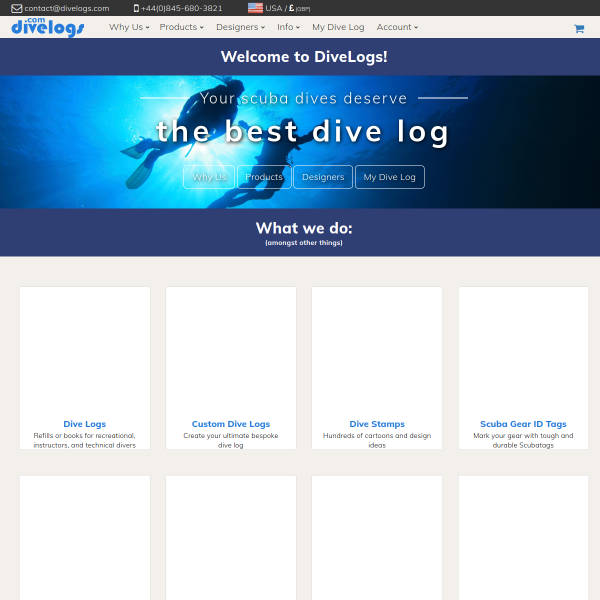Open My Dive Log nav item
600x600 pixels.
click(x=338, y=27)
